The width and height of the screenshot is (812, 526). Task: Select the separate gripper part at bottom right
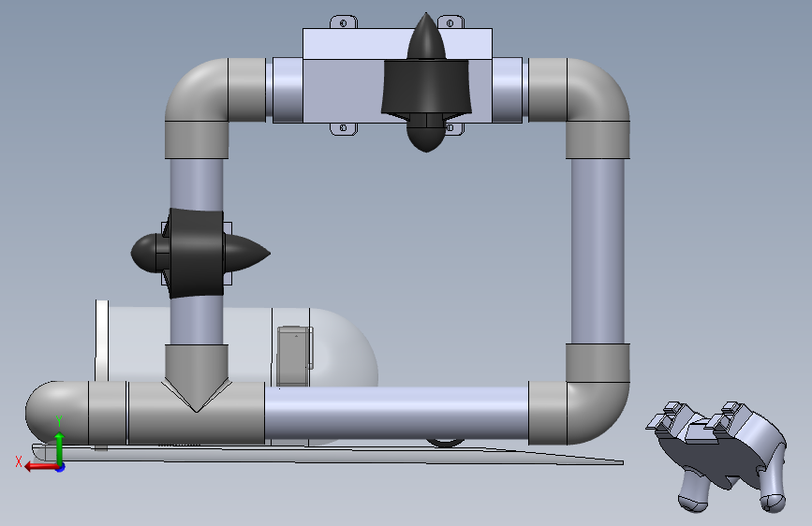click(x=718, y=456)
